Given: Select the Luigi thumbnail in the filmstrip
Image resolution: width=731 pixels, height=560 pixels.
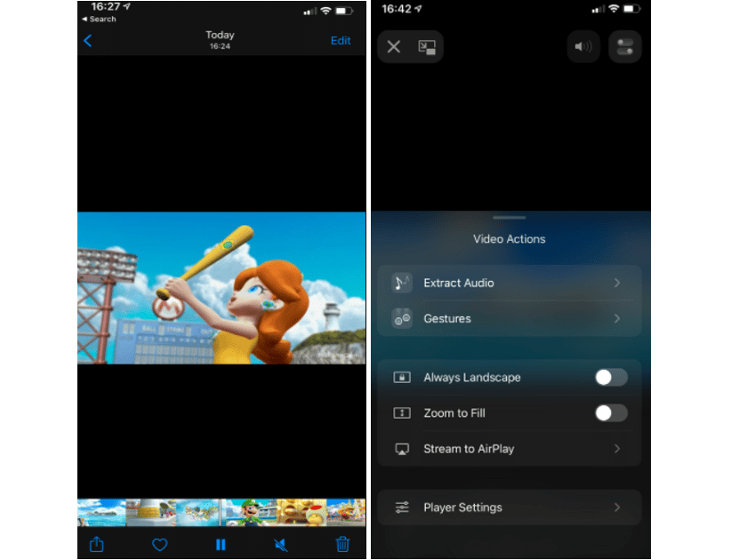Looking at the screenshot, I should click(x=250, y=512).
